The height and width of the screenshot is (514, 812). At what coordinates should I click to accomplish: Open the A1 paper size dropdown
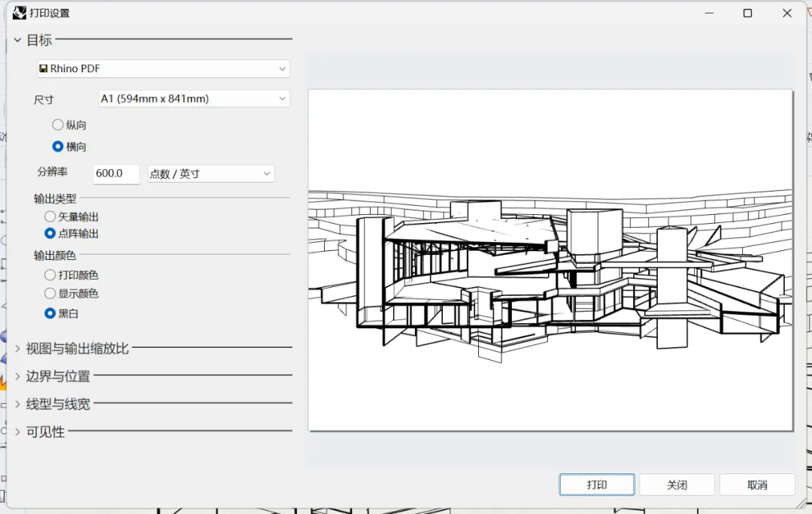tap(194, 98)
